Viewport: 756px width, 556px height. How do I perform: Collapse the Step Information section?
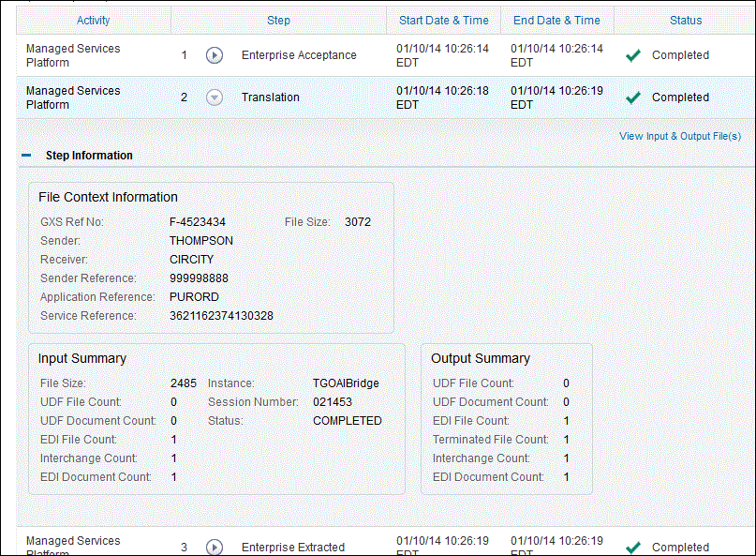point(27,156)
